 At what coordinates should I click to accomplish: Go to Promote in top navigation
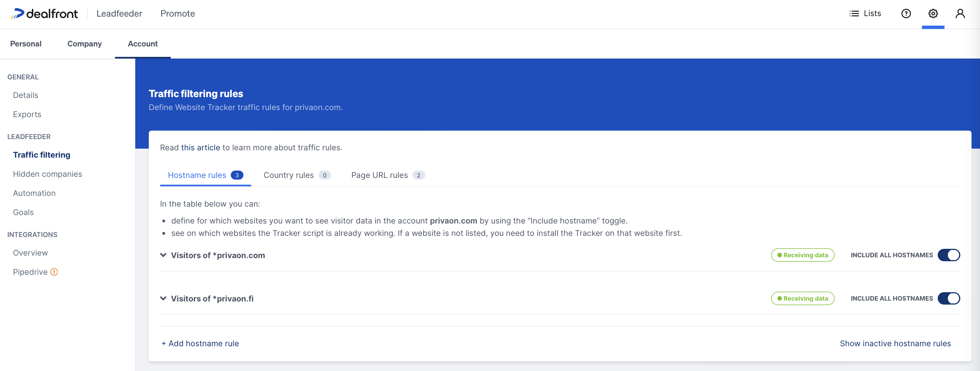click(178, 14)
